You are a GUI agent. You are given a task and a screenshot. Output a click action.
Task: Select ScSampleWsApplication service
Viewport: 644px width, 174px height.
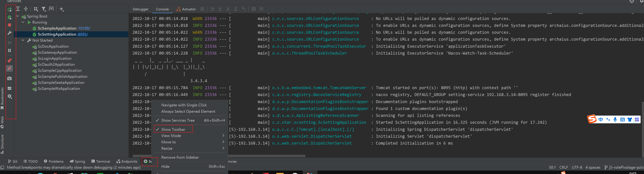coord(59,88)
